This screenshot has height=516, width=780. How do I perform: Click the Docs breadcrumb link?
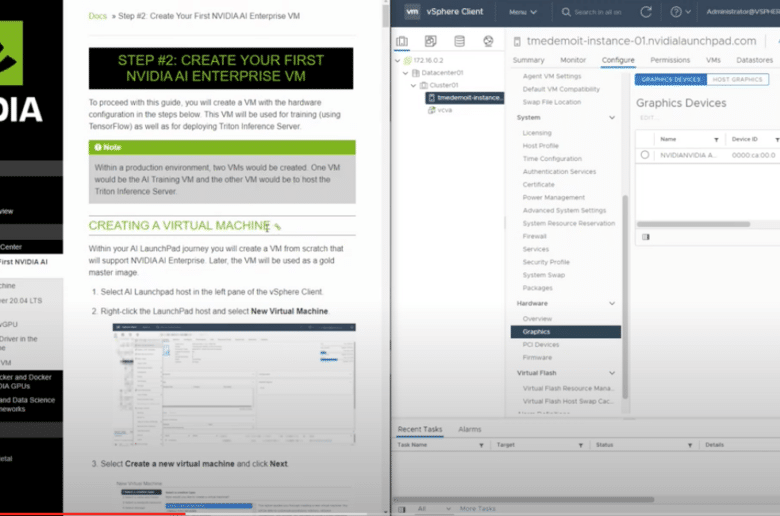(x=98, y=16)
